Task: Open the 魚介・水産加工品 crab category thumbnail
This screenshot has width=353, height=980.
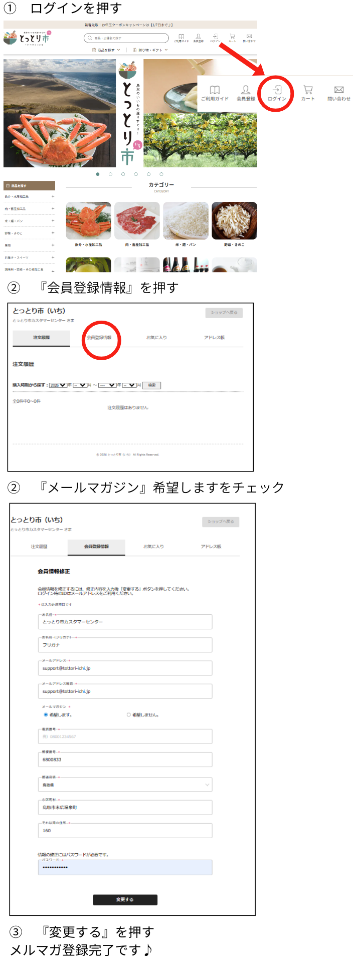Action: tap(88, 221)
